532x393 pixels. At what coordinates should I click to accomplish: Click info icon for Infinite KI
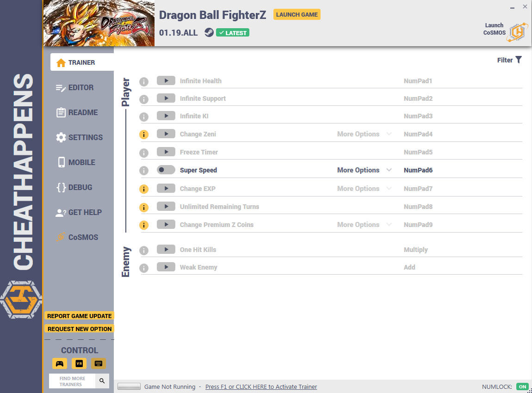point(144,117)
